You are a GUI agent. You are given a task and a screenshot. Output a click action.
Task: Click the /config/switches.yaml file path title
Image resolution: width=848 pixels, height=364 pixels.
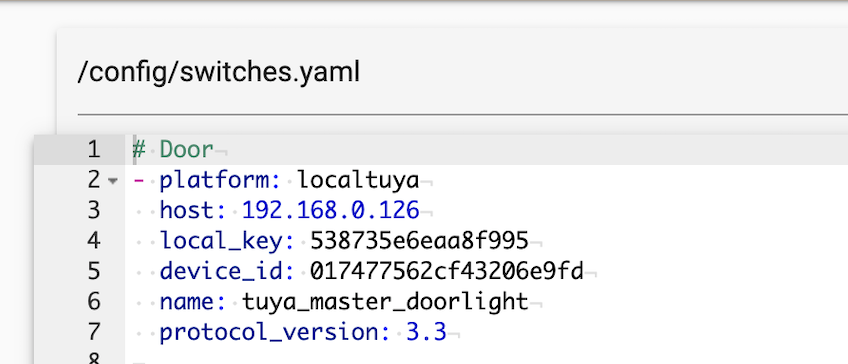pyautogui.click(x=218, y=72)
